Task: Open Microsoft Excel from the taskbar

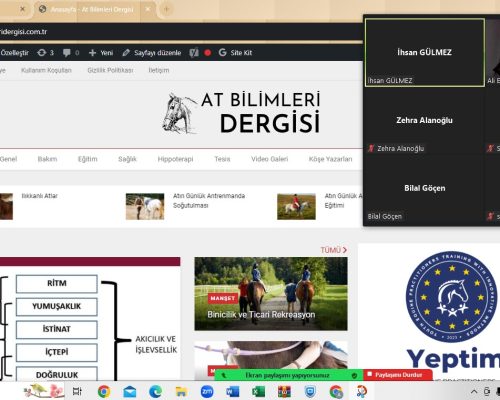Action: [x=258, y=391]
